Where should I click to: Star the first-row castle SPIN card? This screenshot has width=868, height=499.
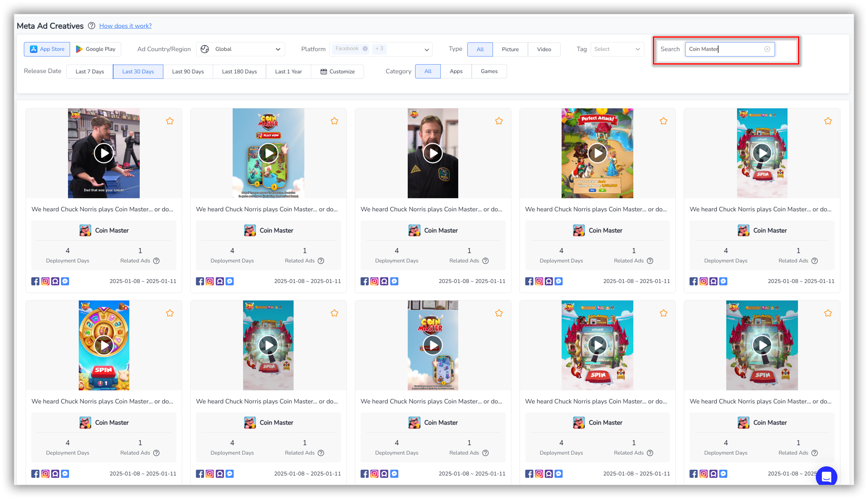(828, 121)
